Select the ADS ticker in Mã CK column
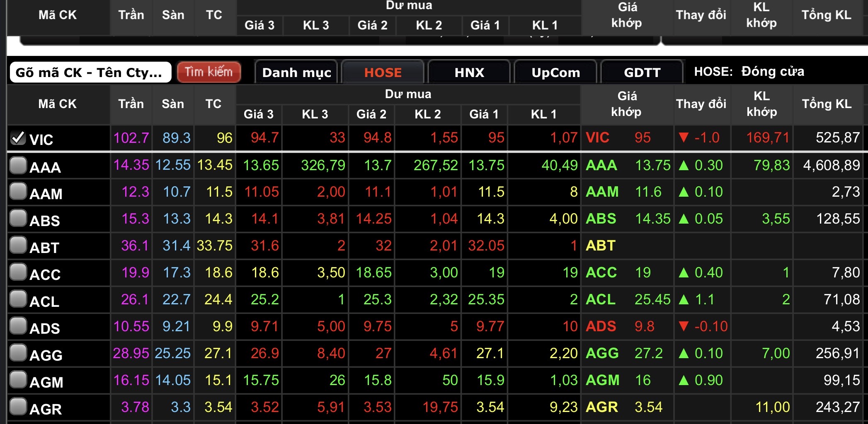Screen dimensions: 868x424 pyautogui.click(x=45, y=328)
